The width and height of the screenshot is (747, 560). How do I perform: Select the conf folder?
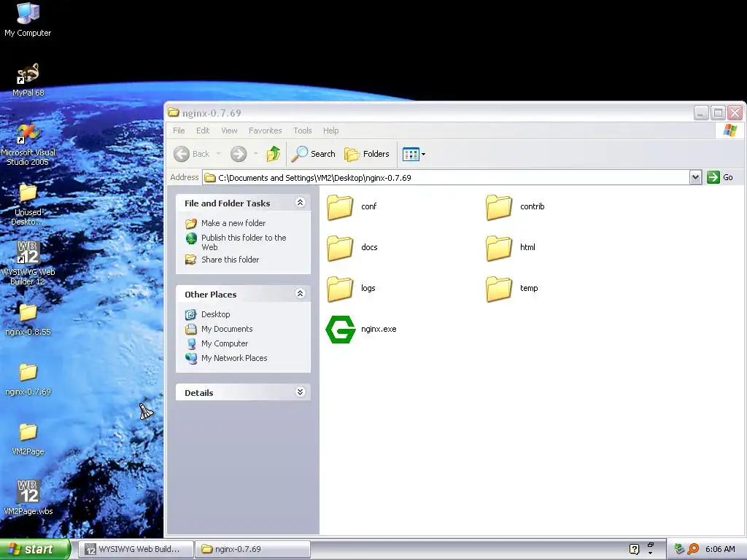pyautogui.click(x=352, y=207)
